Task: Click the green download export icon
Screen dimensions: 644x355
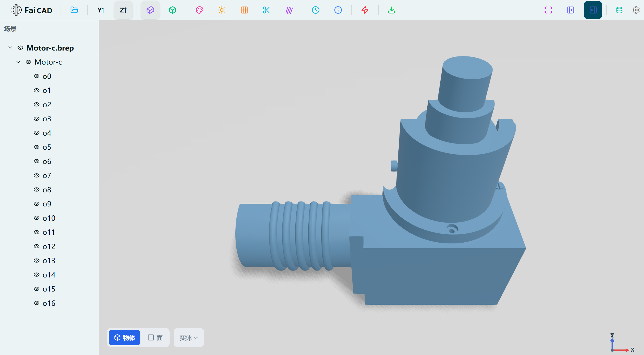Action: [x=392, y=10]
